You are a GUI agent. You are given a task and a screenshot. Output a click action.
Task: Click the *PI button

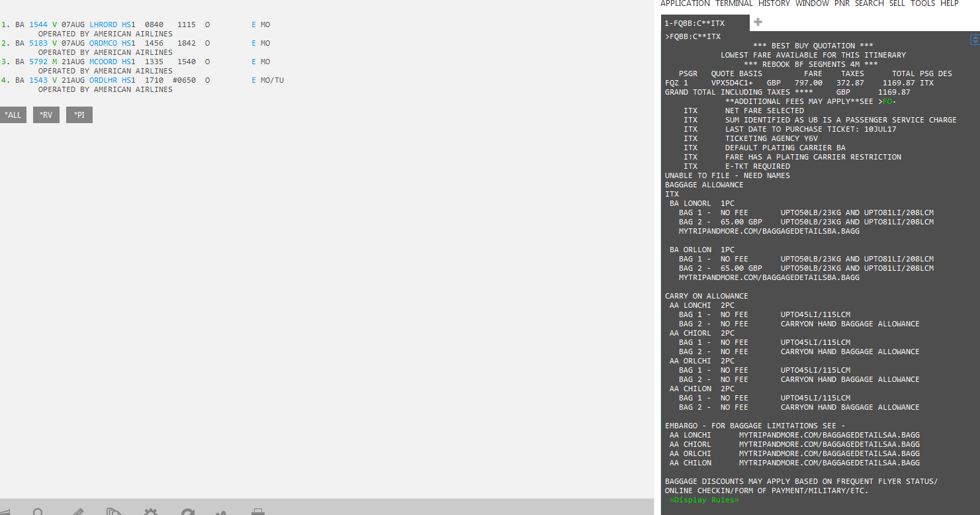(79, 115)
